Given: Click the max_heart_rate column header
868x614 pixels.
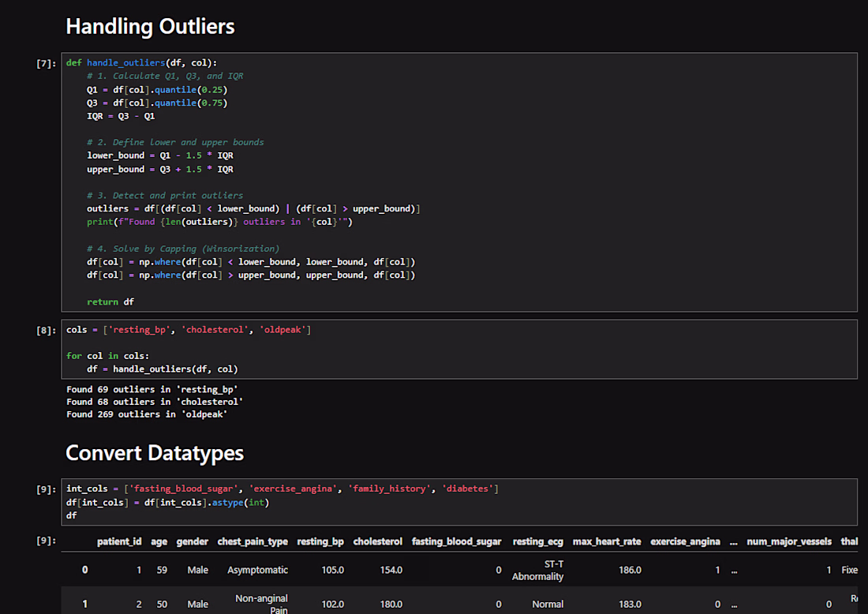Looking at the screenshot, I should (x=607, y=541).
